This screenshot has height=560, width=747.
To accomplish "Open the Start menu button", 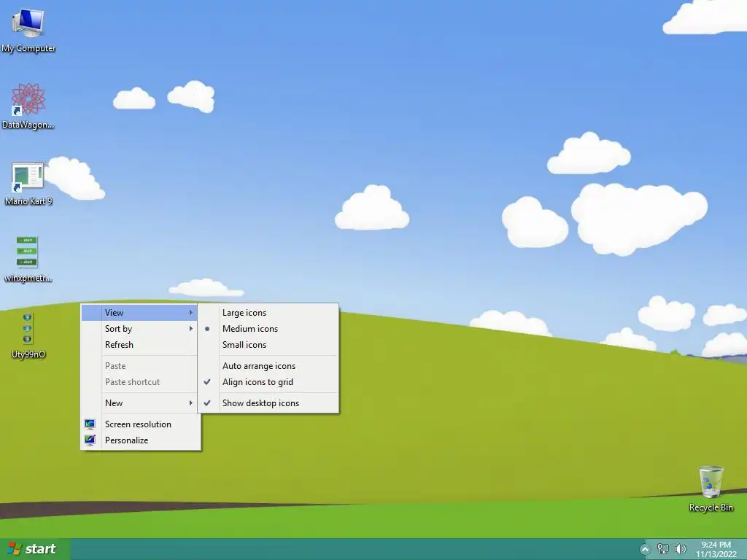I will coord(35,549).
